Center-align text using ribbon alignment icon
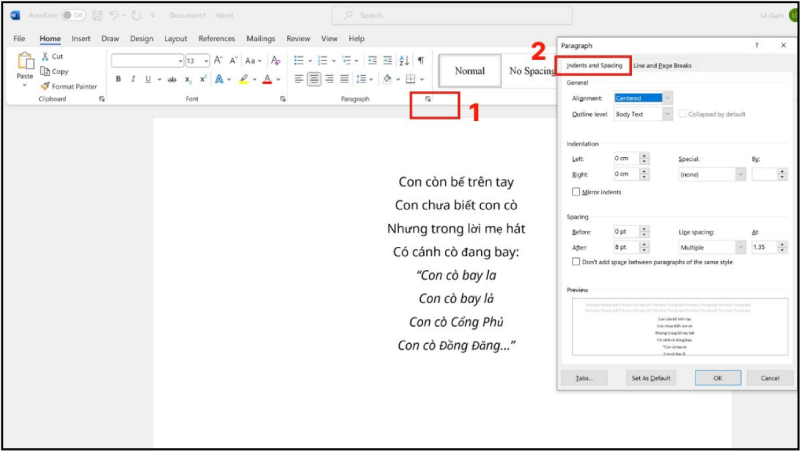Image resolution: width=800 pixels, height=451 pixels. point(314,79)
